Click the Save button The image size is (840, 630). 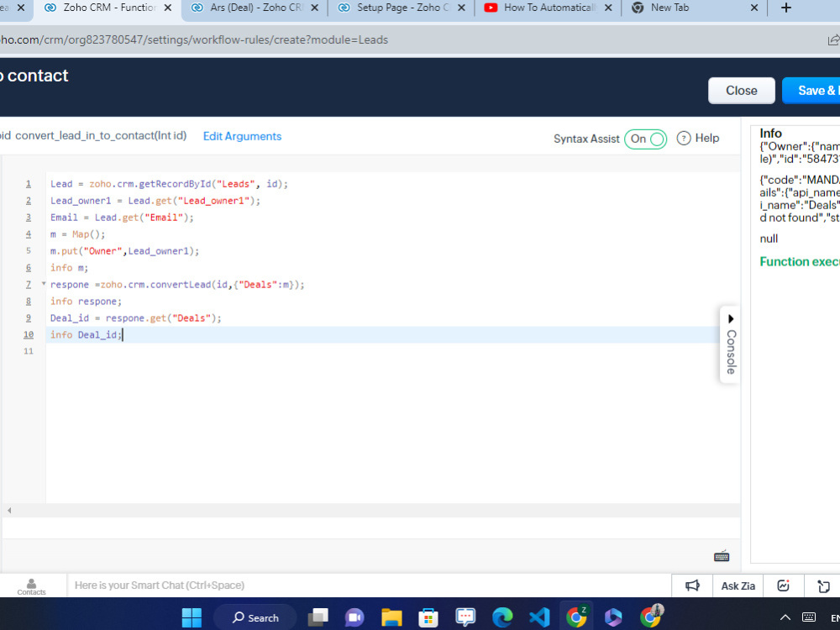point(811,91)
